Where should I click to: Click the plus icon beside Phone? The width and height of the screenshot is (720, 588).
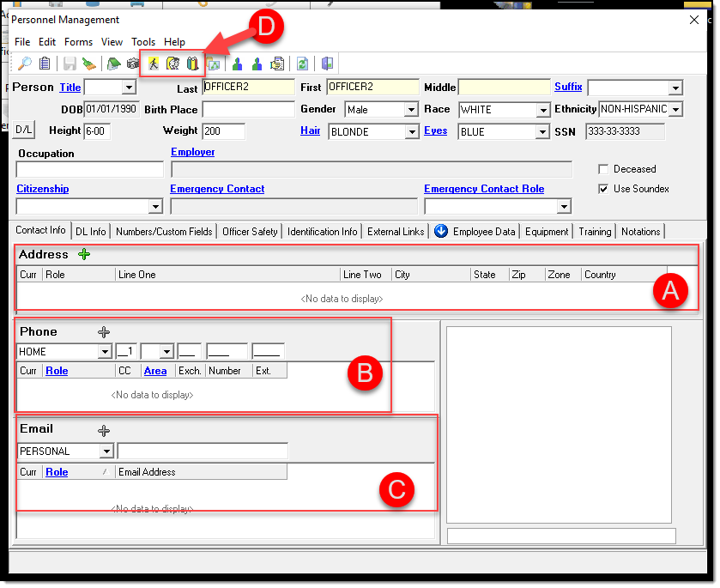click(x=104, y=332)
